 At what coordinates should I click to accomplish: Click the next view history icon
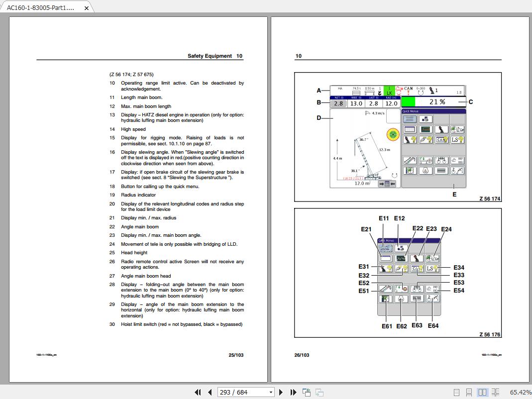click(319, 392)
